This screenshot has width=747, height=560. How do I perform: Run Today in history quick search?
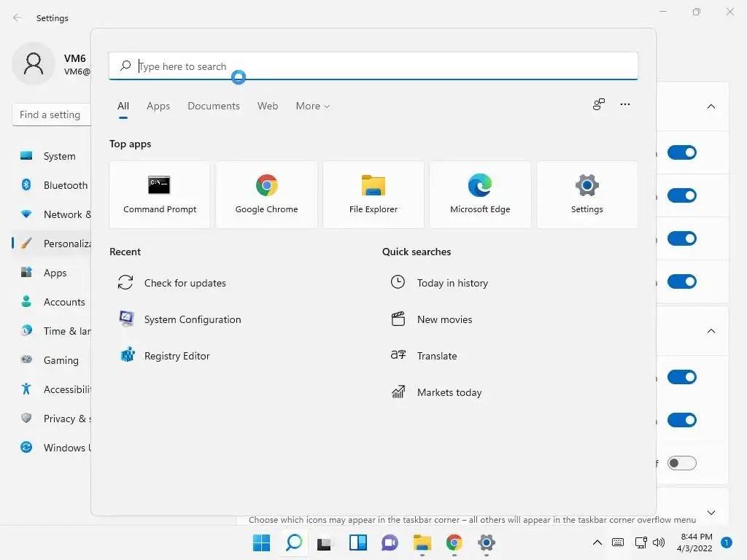point(439,283)
